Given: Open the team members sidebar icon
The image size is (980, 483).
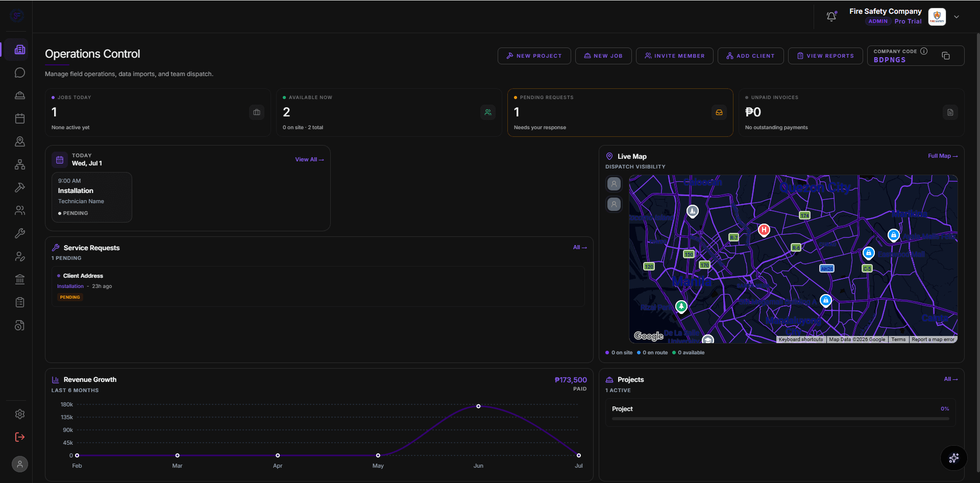Looking at the screenshot, I should click(20, 210).
